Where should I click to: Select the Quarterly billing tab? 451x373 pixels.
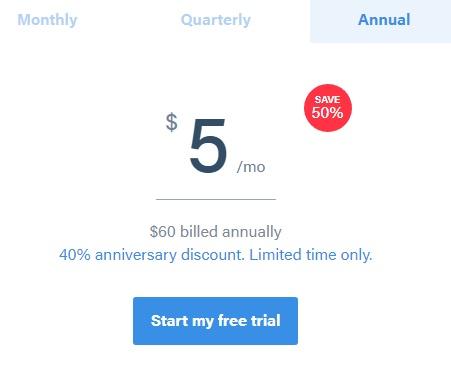pos(216,20)
